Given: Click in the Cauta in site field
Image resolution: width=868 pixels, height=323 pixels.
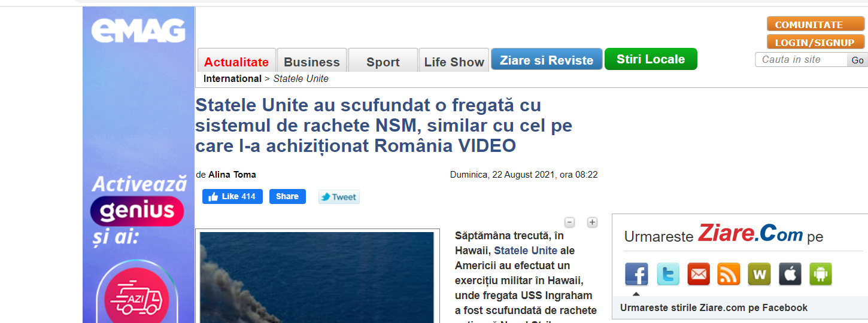Looking at the screenshot, I should click(802, 60).
